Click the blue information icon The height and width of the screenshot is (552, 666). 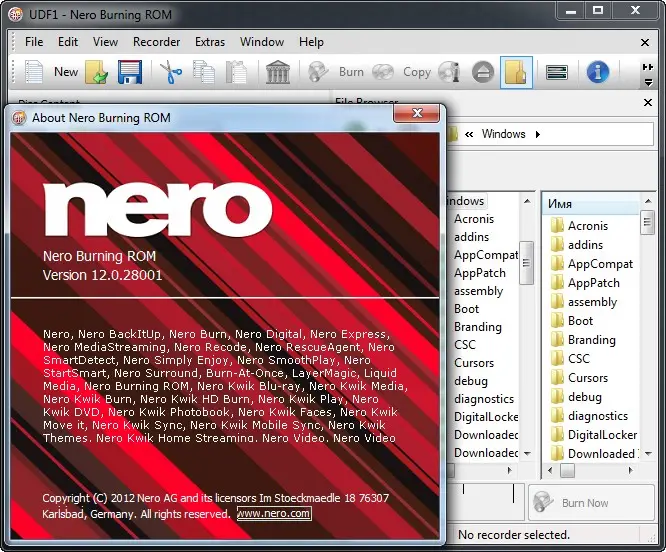(598, 72)
